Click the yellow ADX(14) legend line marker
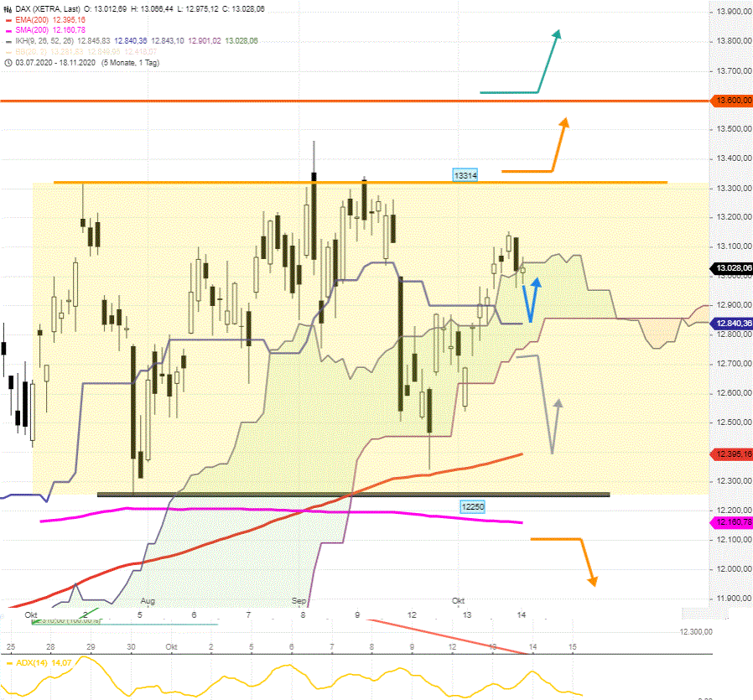 pos(9,663)
